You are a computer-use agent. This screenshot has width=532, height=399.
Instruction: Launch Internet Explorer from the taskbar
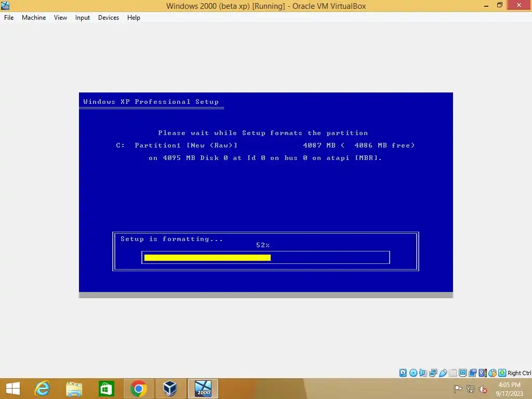tap(43, 389)
